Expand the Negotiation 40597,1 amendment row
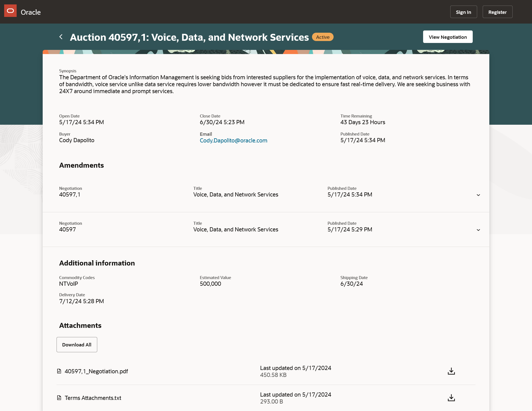Image resolution: width=532 pixels, height=411 pixels. [478, 195]
